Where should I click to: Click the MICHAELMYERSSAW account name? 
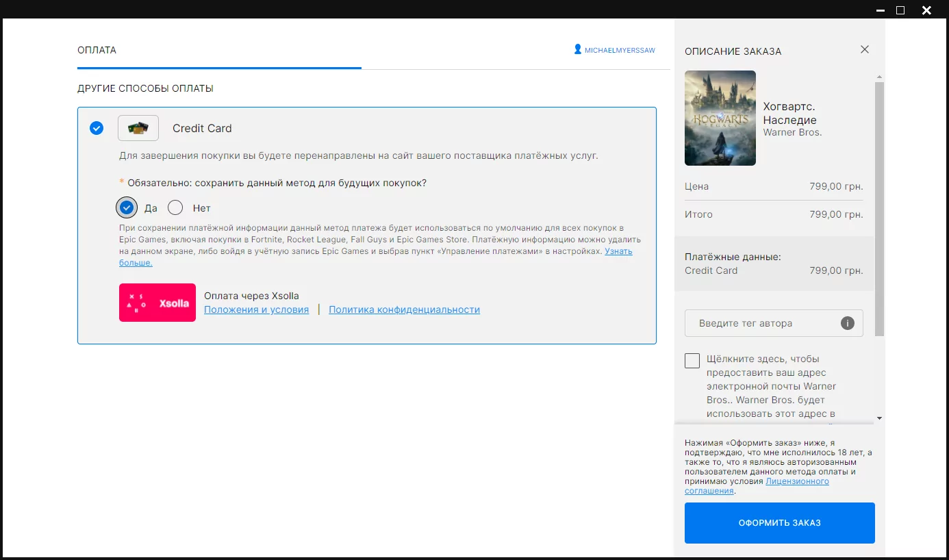(620, 50)
